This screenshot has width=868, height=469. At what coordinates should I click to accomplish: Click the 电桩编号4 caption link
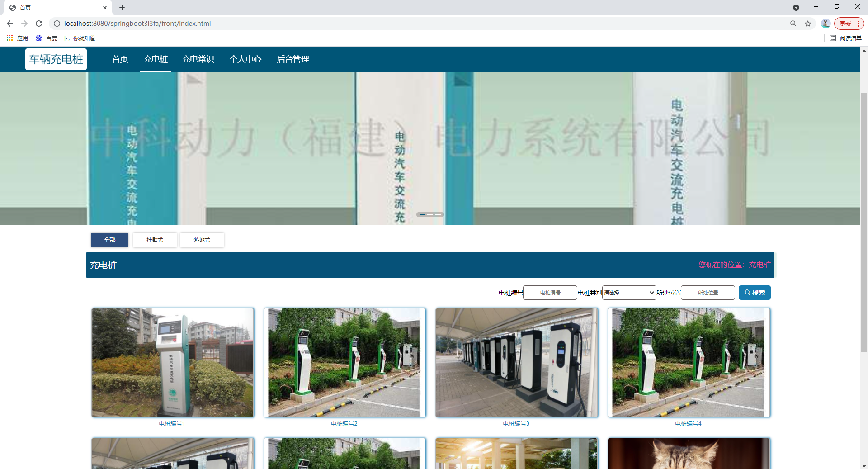tap(688, 424)
